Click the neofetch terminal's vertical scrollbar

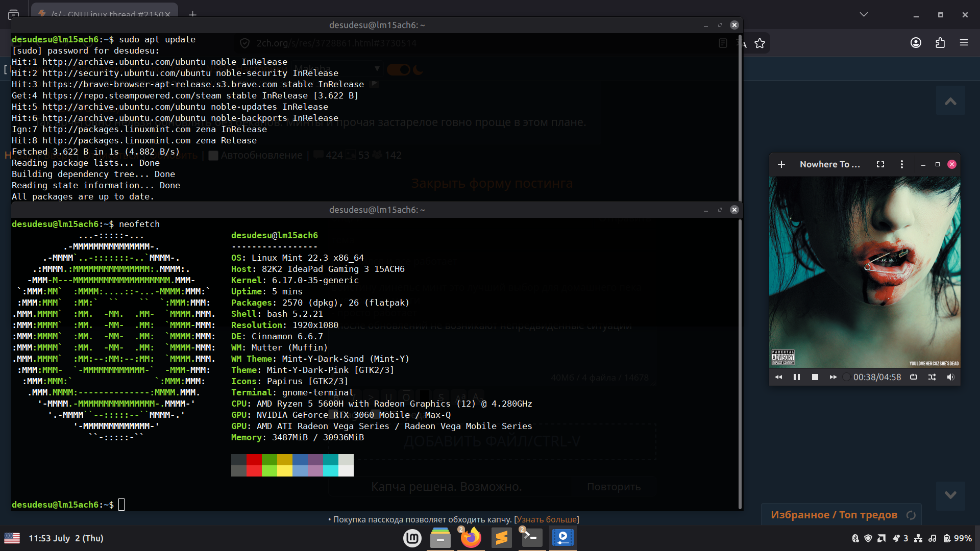740,364
